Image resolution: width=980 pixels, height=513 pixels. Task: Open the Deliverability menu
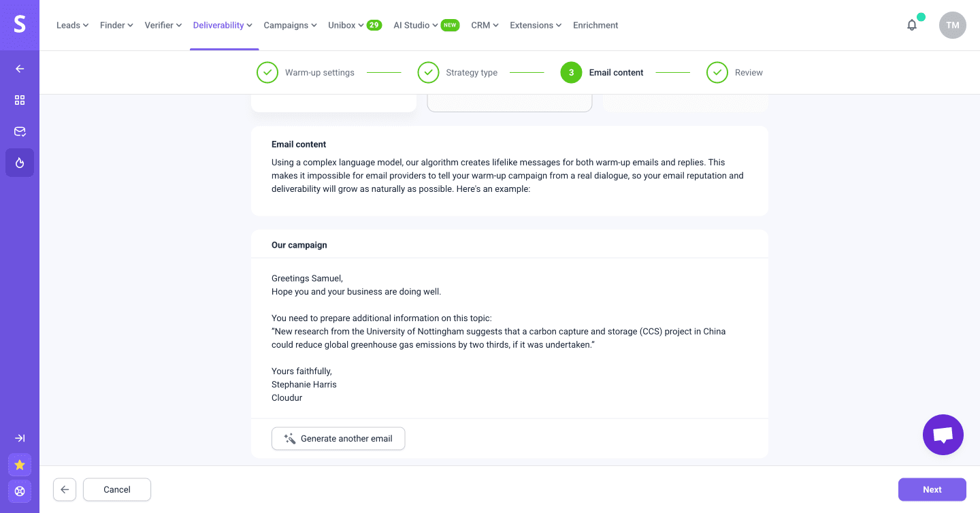click(223, 25)
